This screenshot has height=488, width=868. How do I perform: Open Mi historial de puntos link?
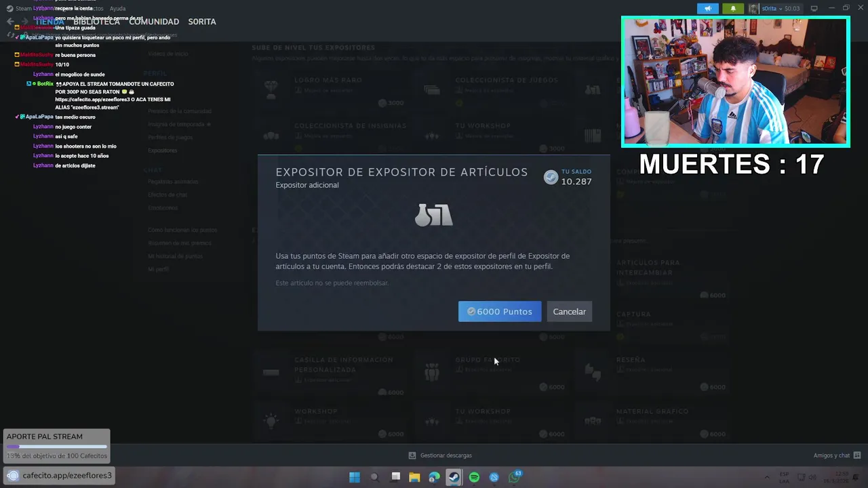[175, 256]
